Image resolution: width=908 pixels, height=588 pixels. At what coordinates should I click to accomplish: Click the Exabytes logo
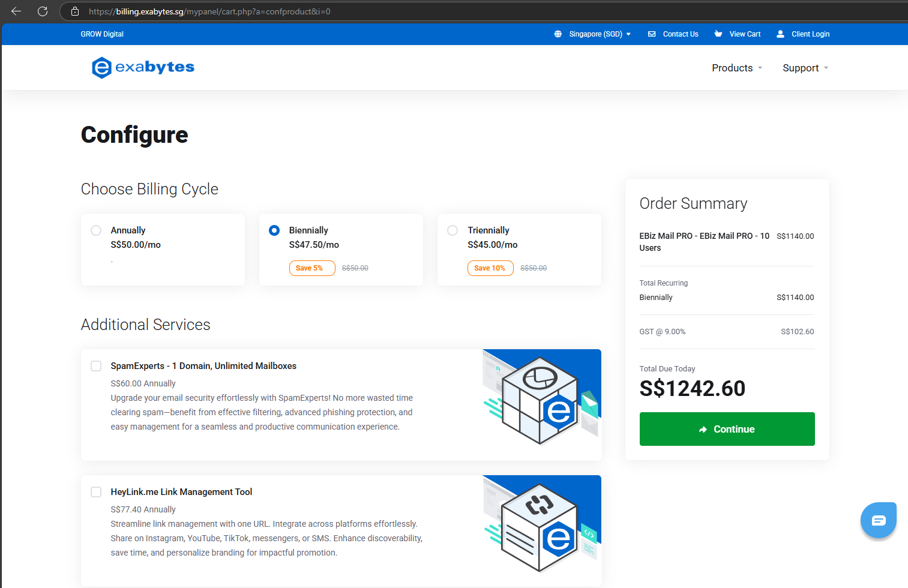(x=143, y=67)
